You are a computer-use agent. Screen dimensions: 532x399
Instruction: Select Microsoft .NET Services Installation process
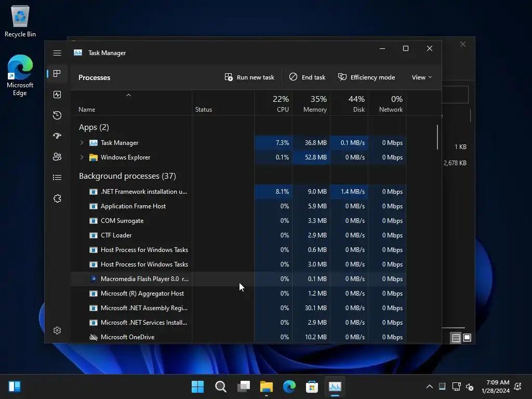pos(238,323)
